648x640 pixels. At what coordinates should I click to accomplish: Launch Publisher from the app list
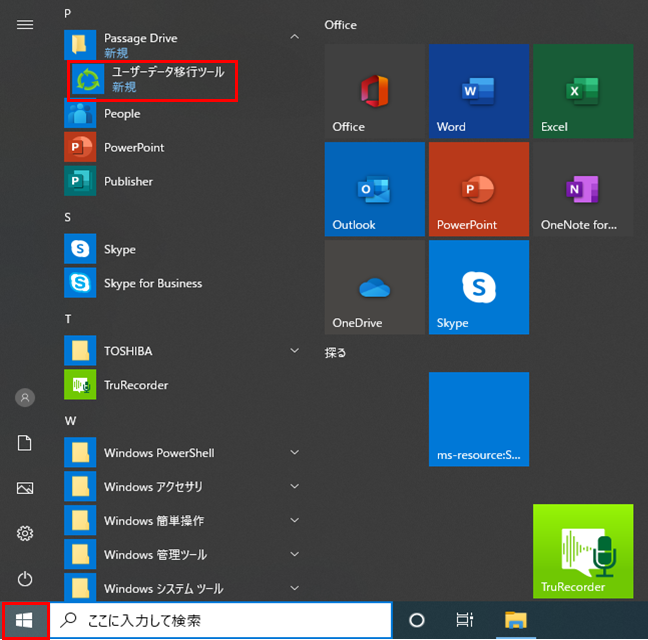point(182,181)
